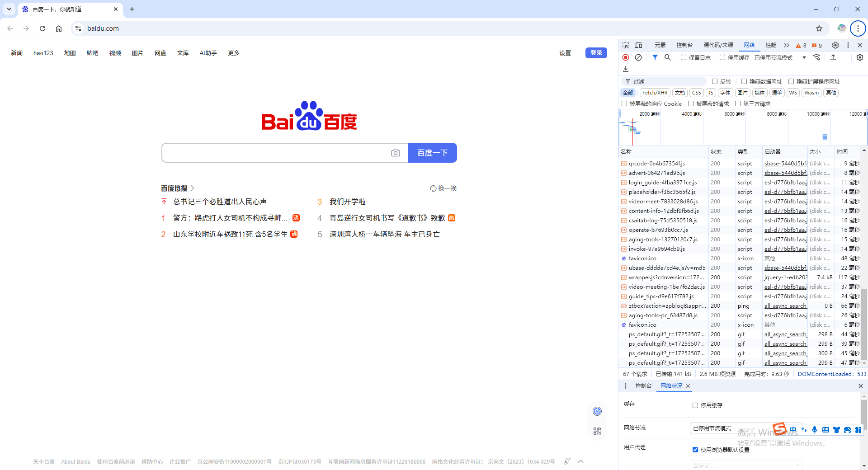Go to browser home page icon
This screenshot has height=470, width=868.
[59, 28]
